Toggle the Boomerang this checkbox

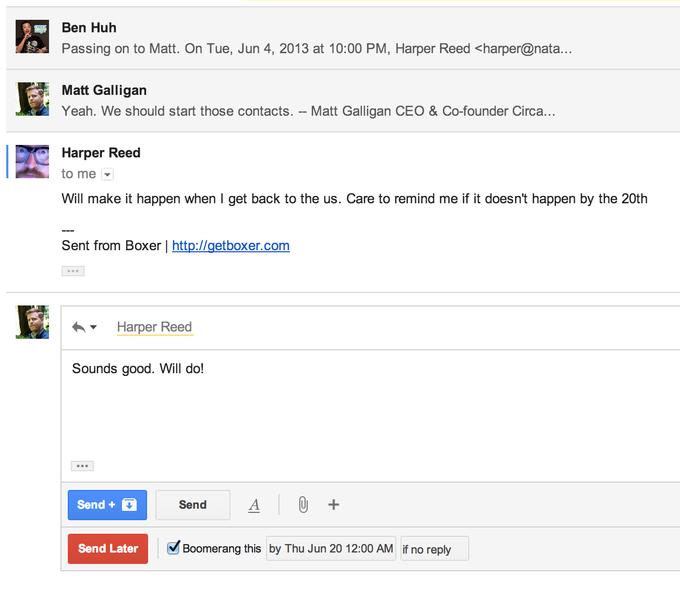[x=173, y=548]
